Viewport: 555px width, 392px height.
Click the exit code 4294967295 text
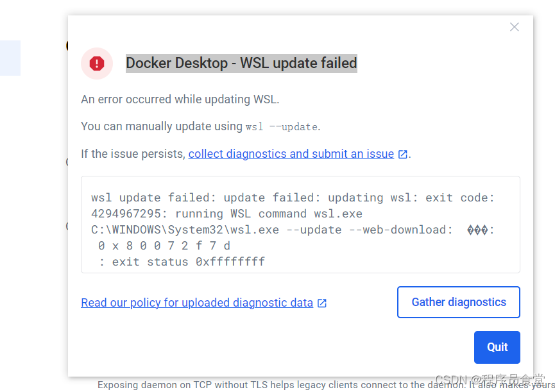(126, 214)
